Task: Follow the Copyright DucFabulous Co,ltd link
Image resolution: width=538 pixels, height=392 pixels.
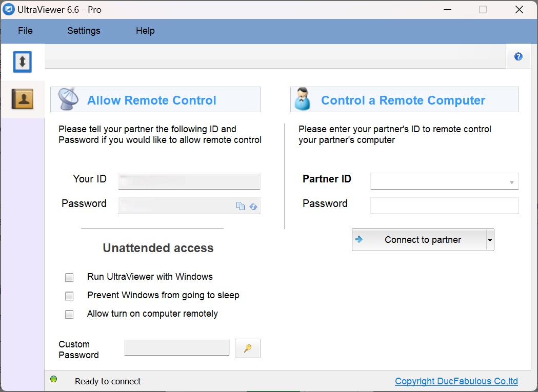Action: tap(455, 381)
